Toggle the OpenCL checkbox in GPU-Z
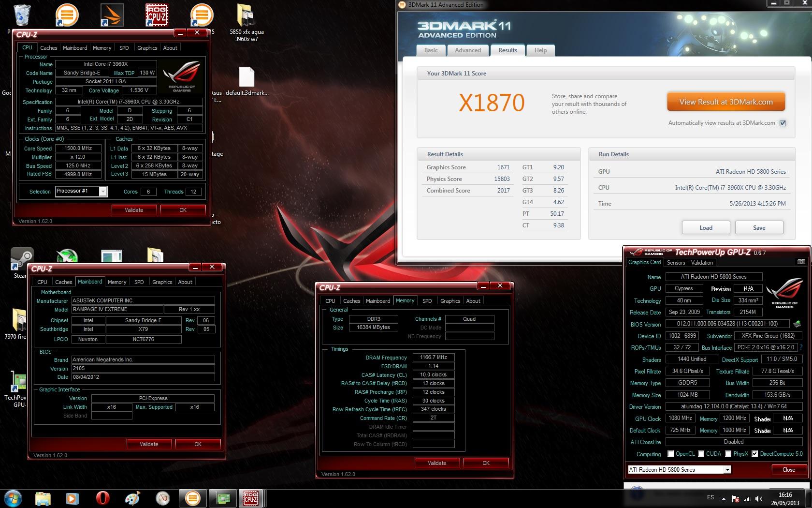812x508 pixels. coord(670,454)
